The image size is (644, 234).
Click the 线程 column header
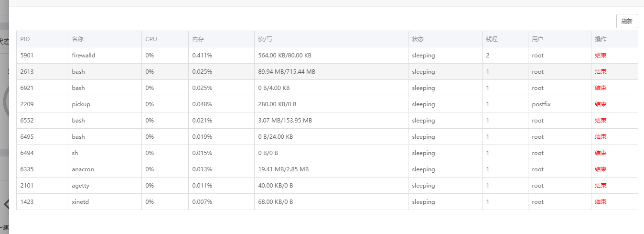pos(492,39)
